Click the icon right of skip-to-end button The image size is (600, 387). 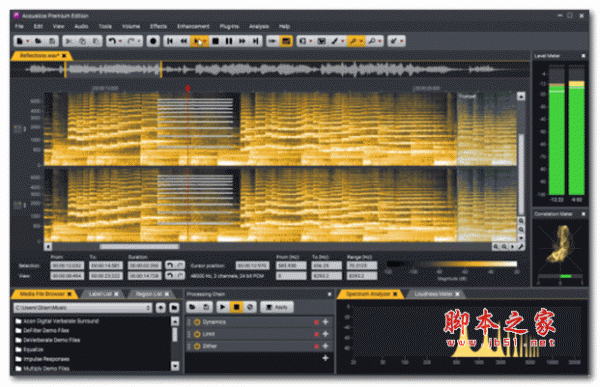click(x=272, y=41)
